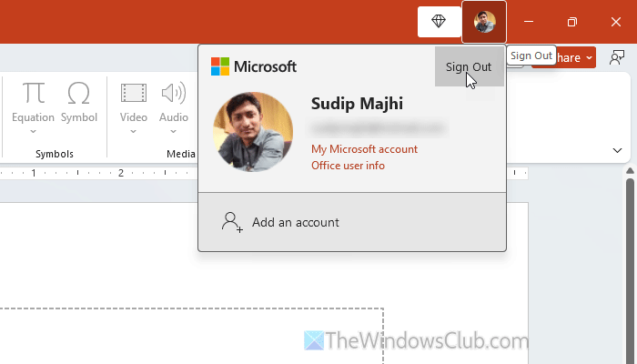
Task: Click inside the slide placeholder box
Action: click(x=191, y=336)
